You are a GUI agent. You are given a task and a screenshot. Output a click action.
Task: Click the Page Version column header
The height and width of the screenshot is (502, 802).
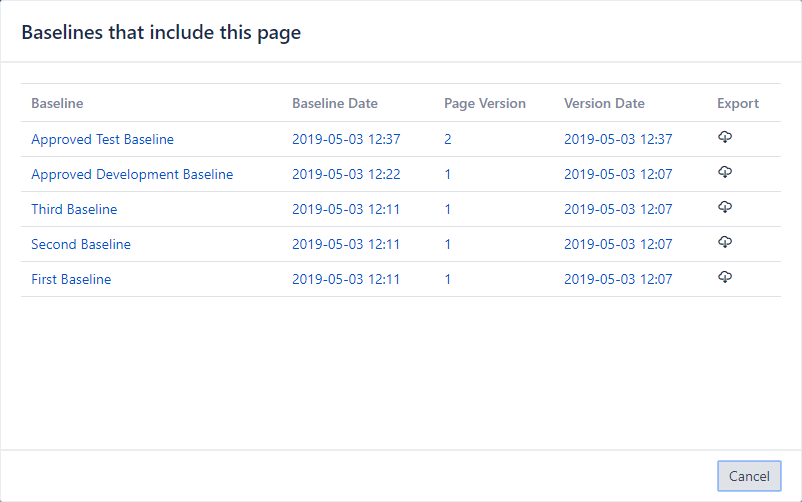click(485, 104)
